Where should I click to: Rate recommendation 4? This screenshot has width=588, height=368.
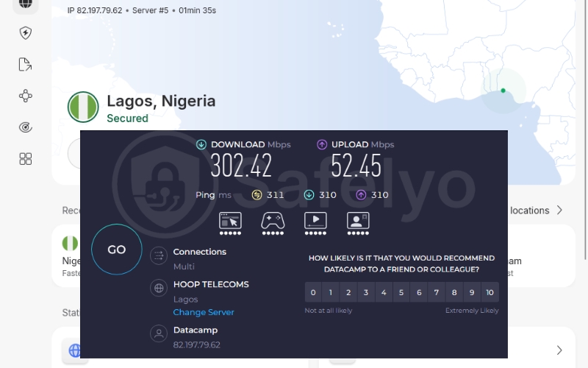coord(384,292)
